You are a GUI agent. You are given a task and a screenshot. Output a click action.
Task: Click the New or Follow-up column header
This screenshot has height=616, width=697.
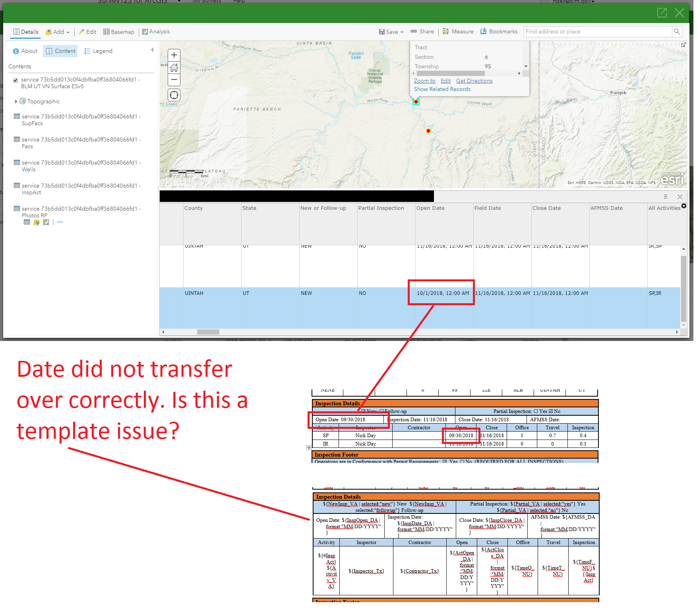329,224
